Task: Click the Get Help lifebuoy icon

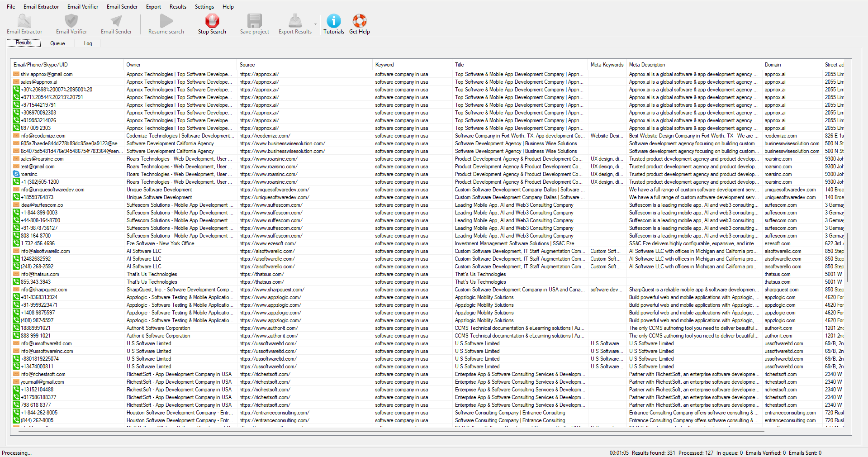Action: pos(360,21)
